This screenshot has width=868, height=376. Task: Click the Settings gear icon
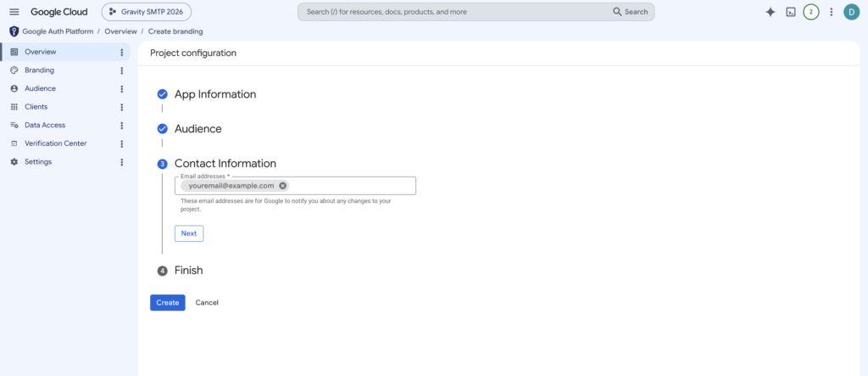pos(14,162)
